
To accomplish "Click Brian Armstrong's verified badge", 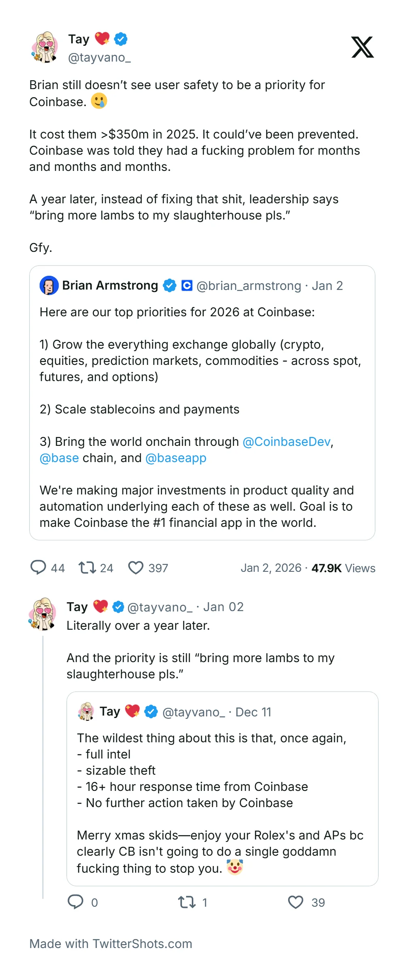I will point(170,285).
